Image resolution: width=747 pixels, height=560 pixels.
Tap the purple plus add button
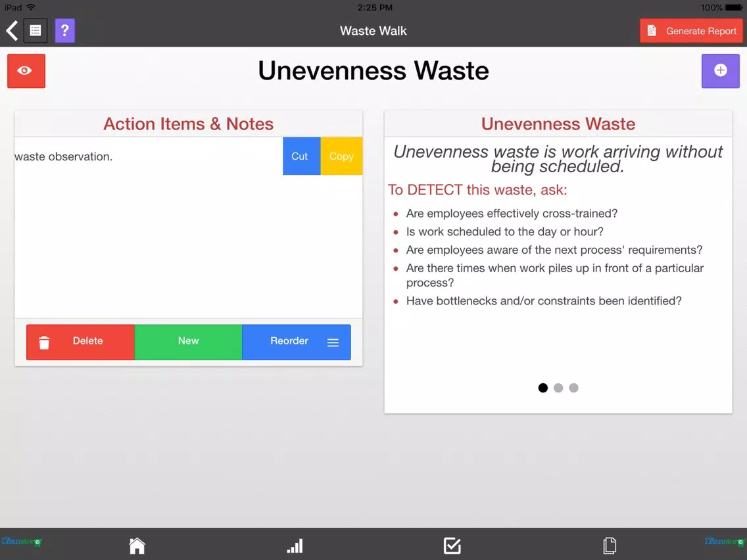click(x=720, y=71)
